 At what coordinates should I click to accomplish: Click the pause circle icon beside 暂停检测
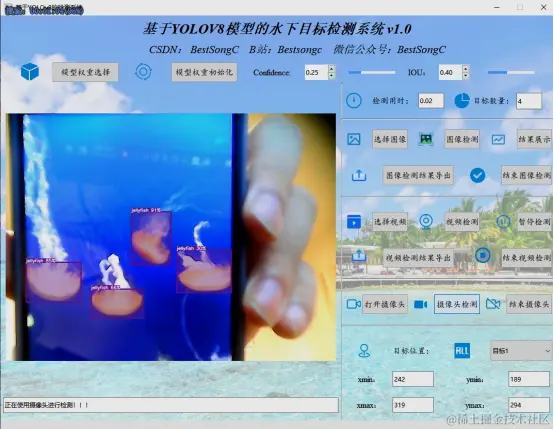[x=503, y=222]
